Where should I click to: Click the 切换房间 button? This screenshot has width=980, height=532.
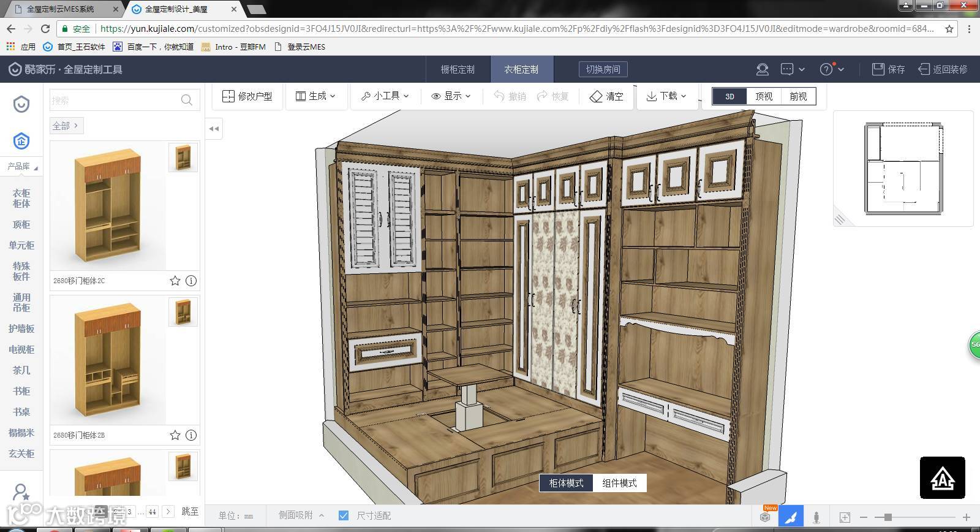click(603, 69)
